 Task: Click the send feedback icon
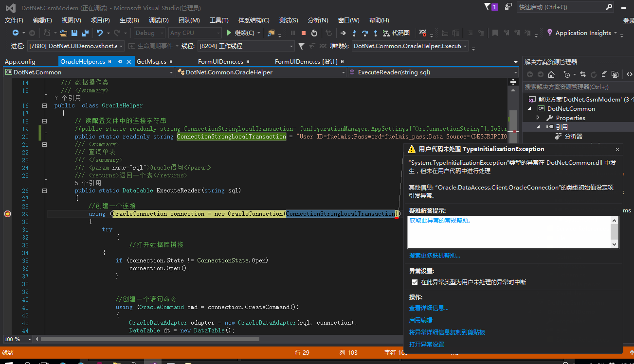pyautogui.click(x=508, y=7)
